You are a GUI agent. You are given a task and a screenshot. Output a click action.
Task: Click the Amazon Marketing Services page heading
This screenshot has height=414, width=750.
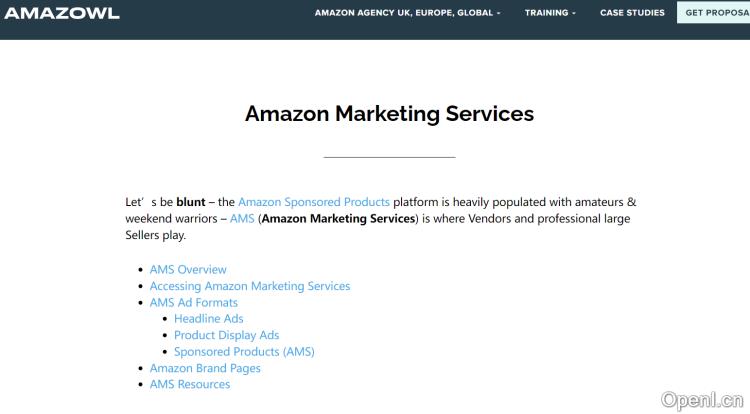click(x=389, y=113)
